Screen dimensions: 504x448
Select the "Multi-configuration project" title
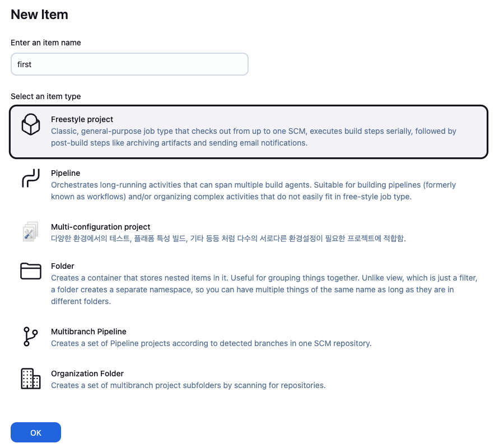point(101,227)
